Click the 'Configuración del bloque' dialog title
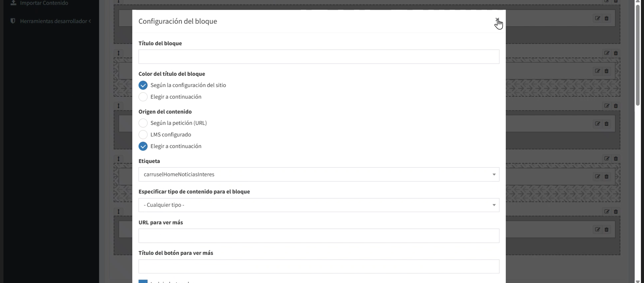This screenshot has width=644, height=283. 178,21
